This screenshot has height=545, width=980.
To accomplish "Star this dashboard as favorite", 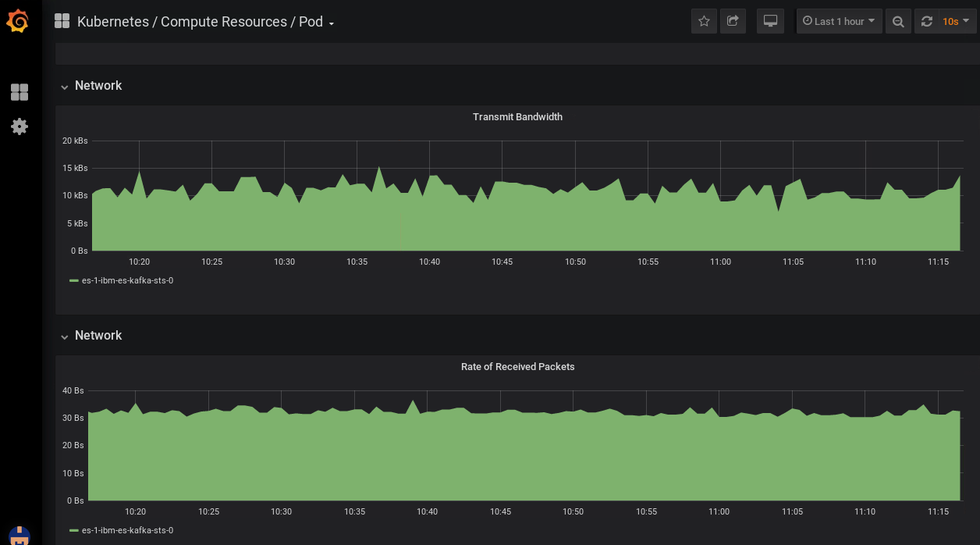I will [704, 21].
